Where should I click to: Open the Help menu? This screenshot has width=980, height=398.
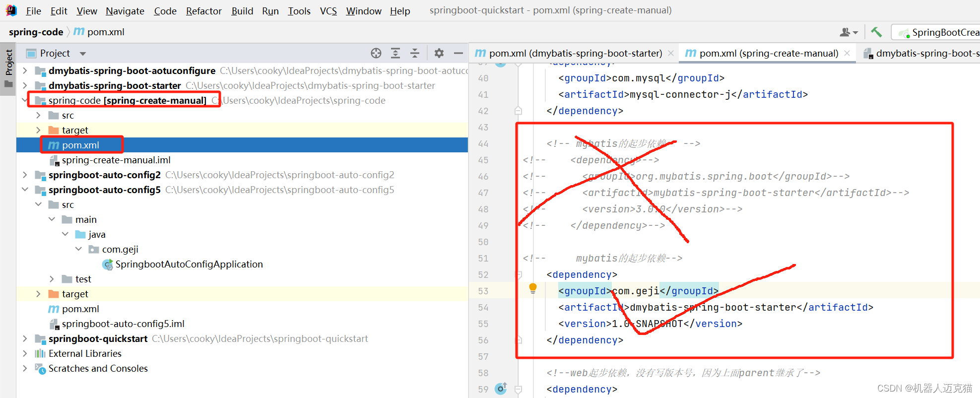pyautogui.click(x=400, y=11)
